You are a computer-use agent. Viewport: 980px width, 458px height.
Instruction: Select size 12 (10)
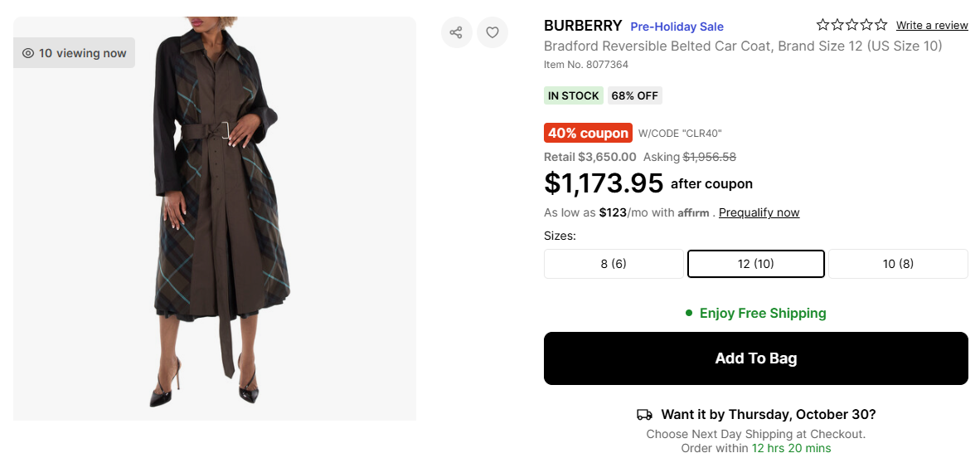point(755,264)
